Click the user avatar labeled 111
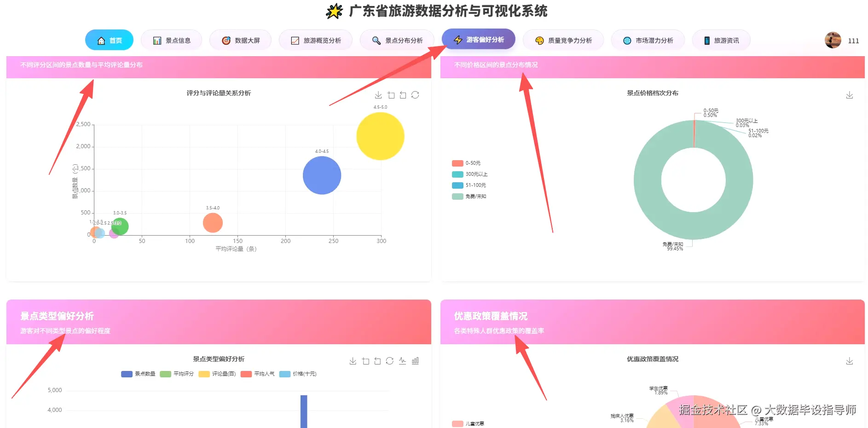This screenshot has height=428, width=868. (x=833, y=40)
